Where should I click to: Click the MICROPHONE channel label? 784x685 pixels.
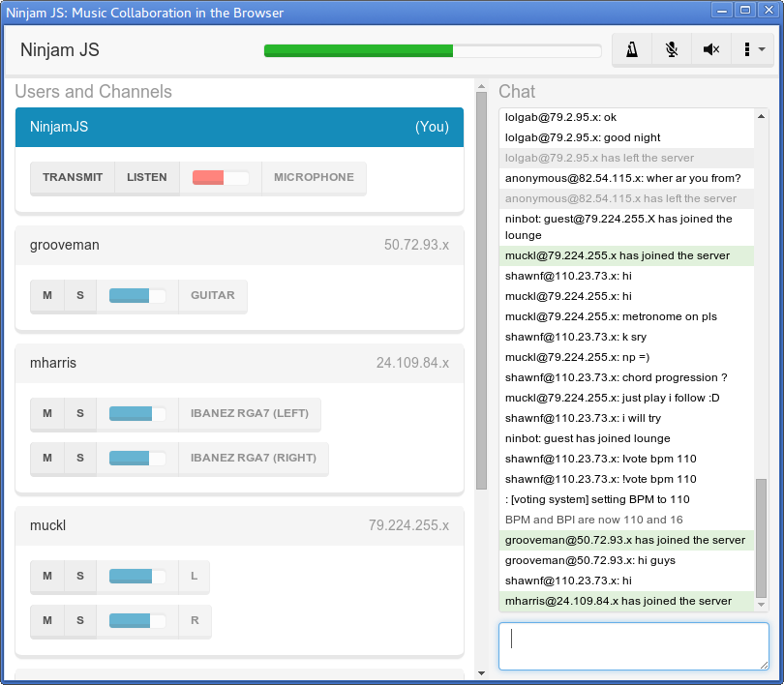(x=314, y=177)
